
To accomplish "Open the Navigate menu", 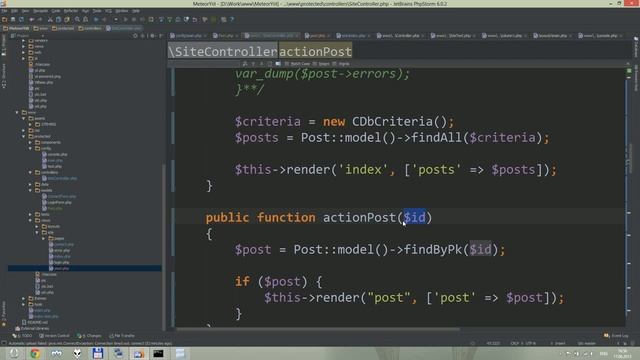I will 40,11.
